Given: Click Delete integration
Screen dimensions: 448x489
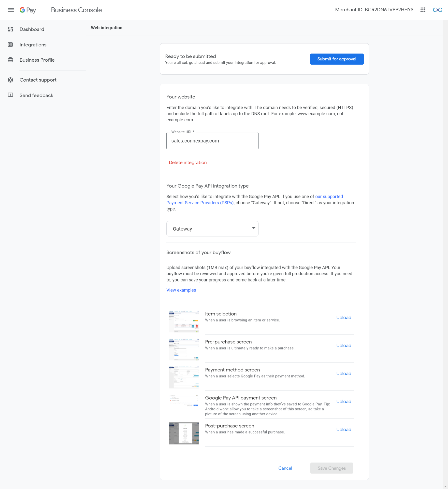Looking at the screenshot, I should pos(188,162).
